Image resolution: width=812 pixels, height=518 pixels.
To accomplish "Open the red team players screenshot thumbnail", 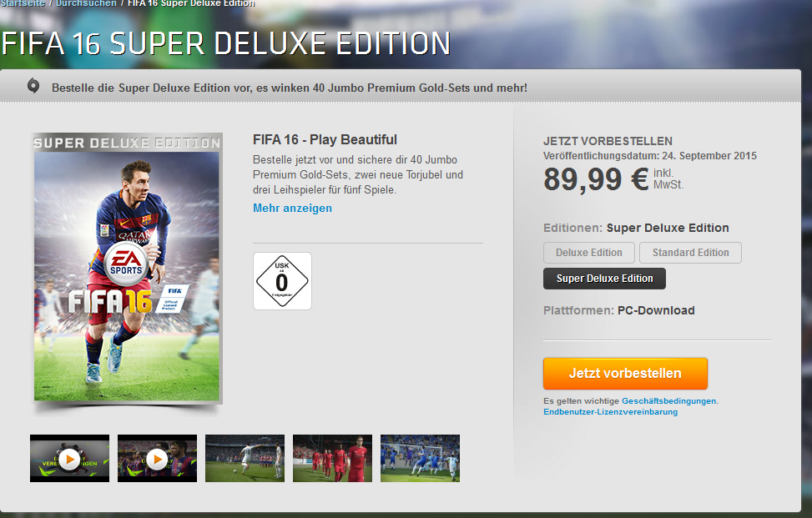I will pos(332,459).
